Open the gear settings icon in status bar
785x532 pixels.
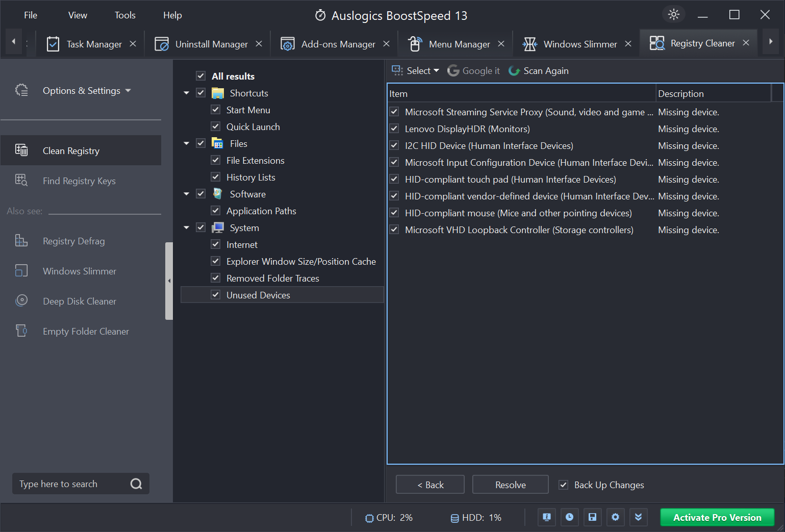tap(615, 517)
